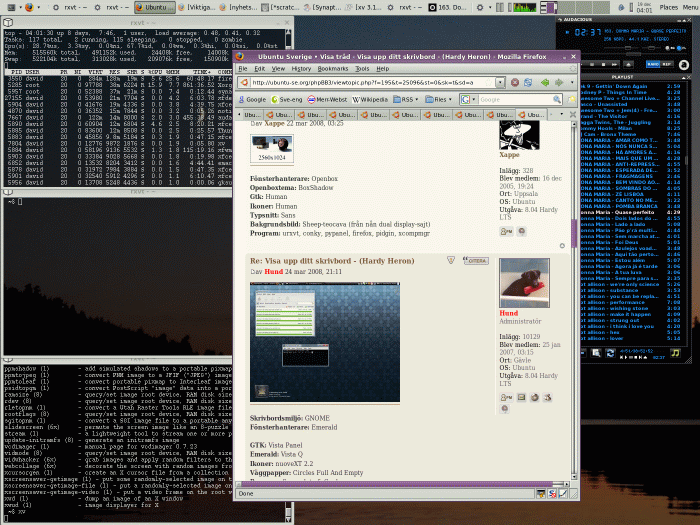This screenshot has height=525, width=700.
Task: Click the PM button under Xappe's profile
Action: 506,231
